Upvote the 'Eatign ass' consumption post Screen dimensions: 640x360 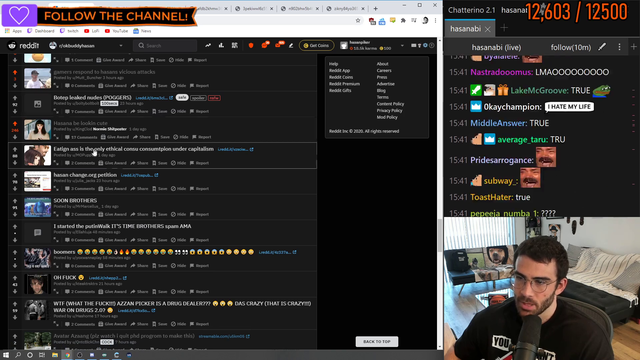tap(15, 149)
